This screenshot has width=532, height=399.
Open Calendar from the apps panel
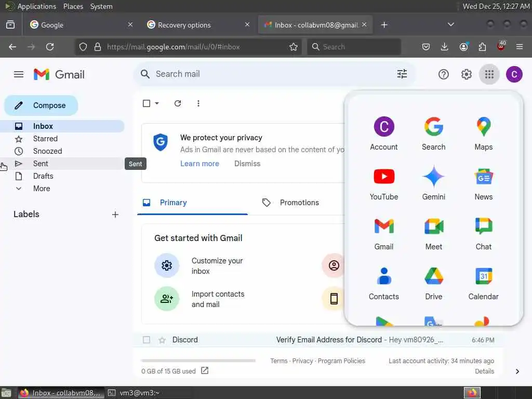point(484,283)
